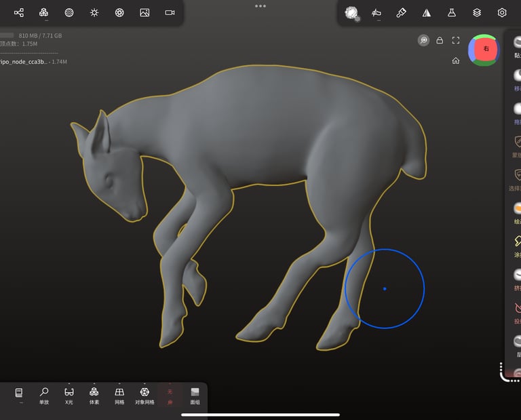Viewport: 521px width, 420px height.
Task: Toggle 单放 solo mode
Action: tap(44, 396)
